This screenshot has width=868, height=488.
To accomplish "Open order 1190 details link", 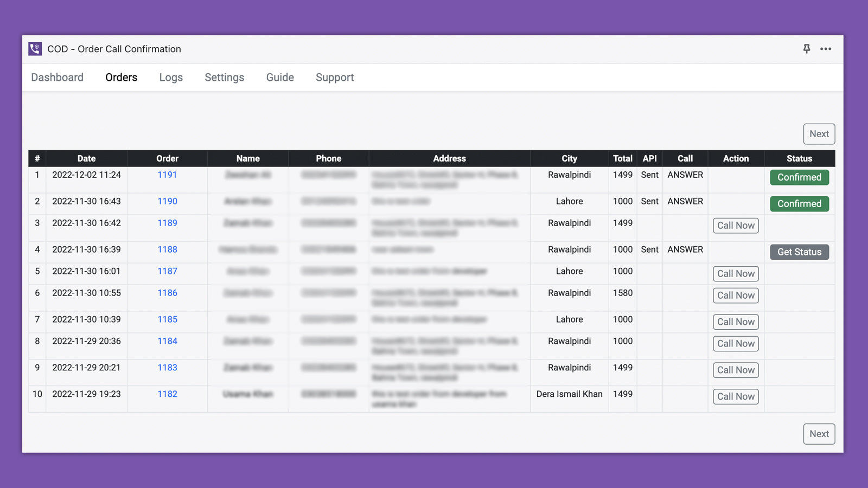I will point(167,201).
